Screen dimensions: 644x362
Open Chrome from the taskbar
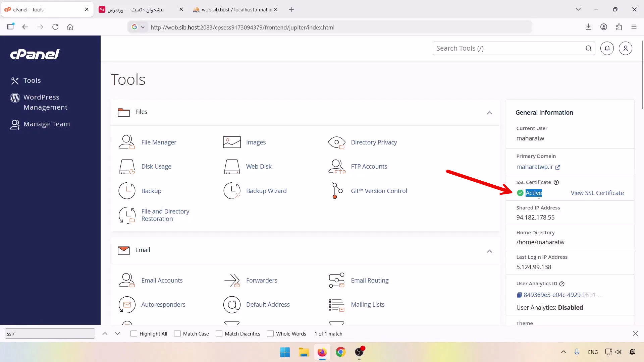tap(340, 352)
